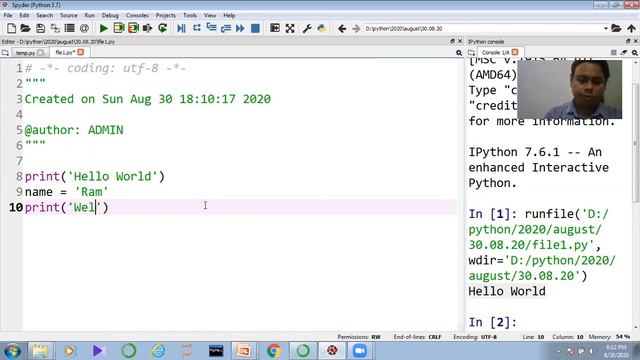Click the console vertical scrollbar
Screen dimensions: 640x360
coord(636,143)
